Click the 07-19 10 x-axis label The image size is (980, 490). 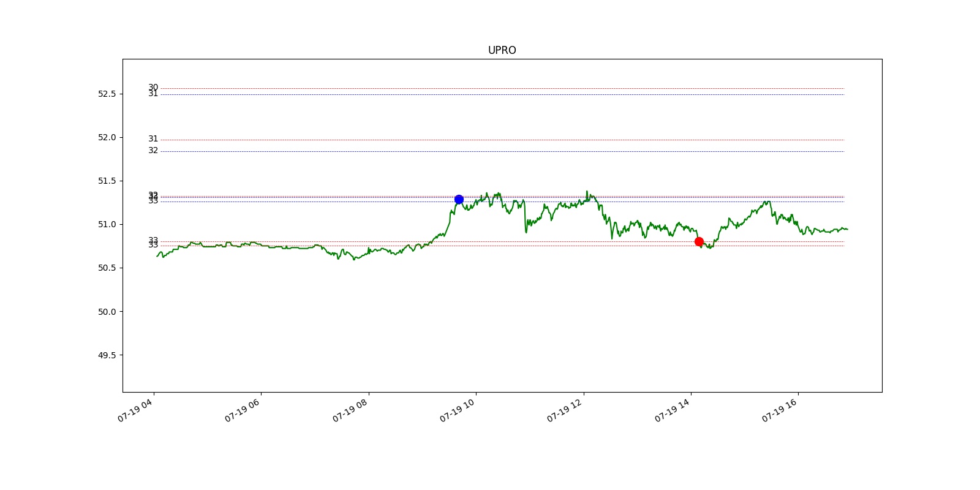[458, 410]
